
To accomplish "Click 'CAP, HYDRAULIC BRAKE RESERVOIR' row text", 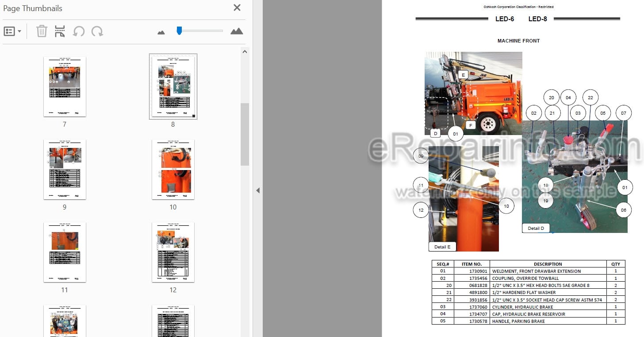I will pyautogui.click(x=529, y=314).
